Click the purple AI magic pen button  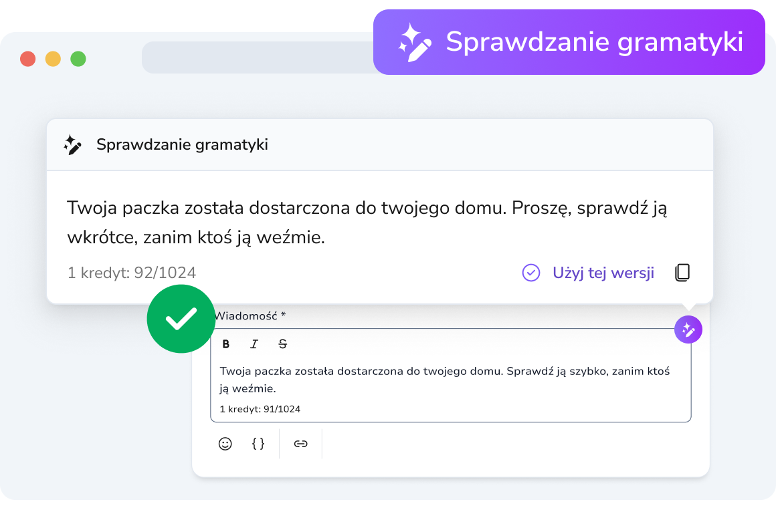coord(688,329)
